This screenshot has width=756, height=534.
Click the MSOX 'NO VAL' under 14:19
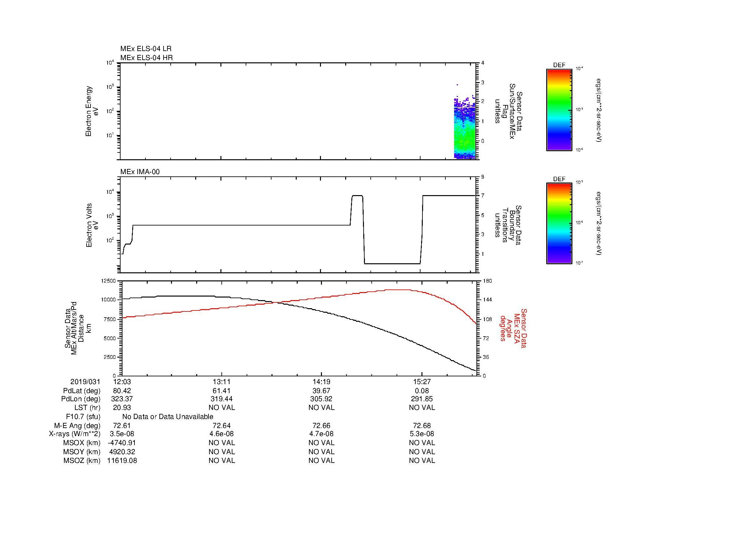(x=321, y=443)
